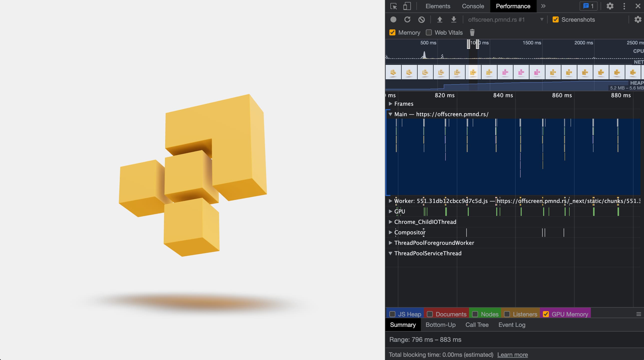Image resolution: width=644 pixels, height=360 pixels.
Task: Click the save profile download icon
Action: tap(454, 19)
